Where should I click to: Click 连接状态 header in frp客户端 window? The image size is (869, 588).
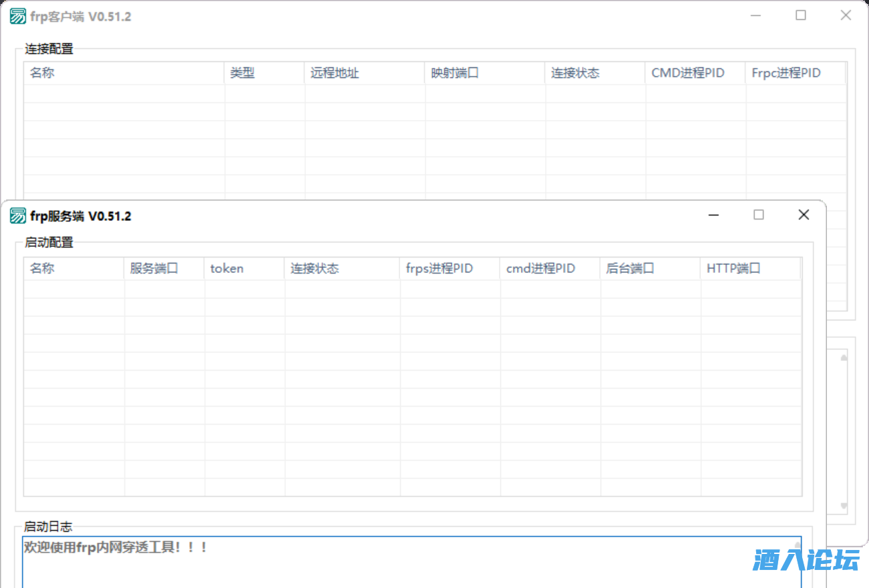pyautogui.click(x=594, y=73)
